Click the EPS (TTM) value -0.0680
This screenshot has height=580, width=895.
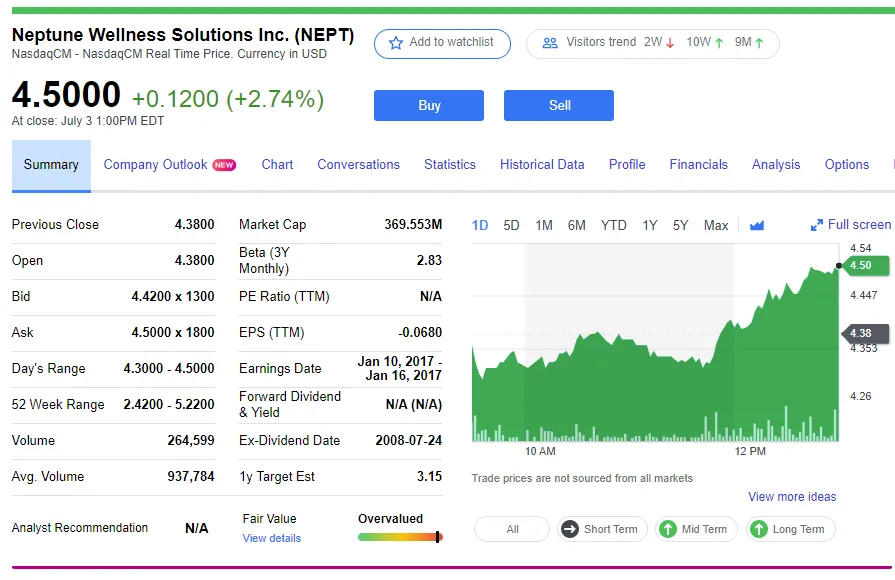click(420, 333)
